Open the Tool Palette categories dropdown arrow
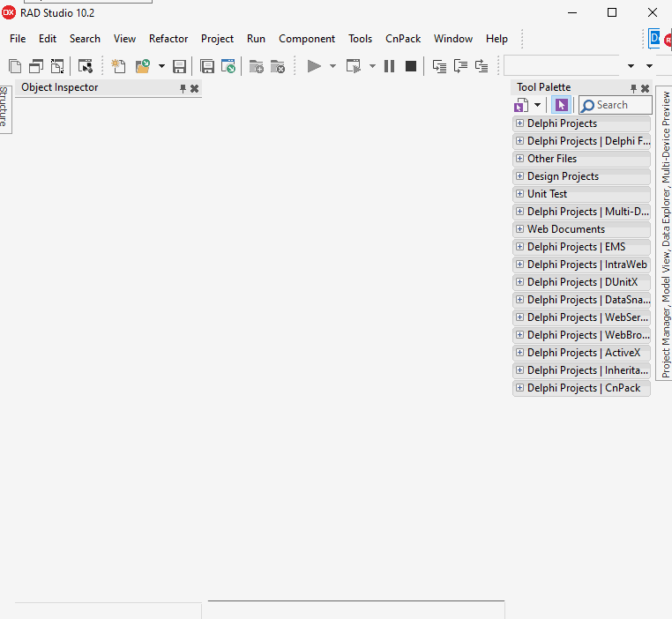Image resolution: width=672 pixels, height=619 pixels. [537, 105]
